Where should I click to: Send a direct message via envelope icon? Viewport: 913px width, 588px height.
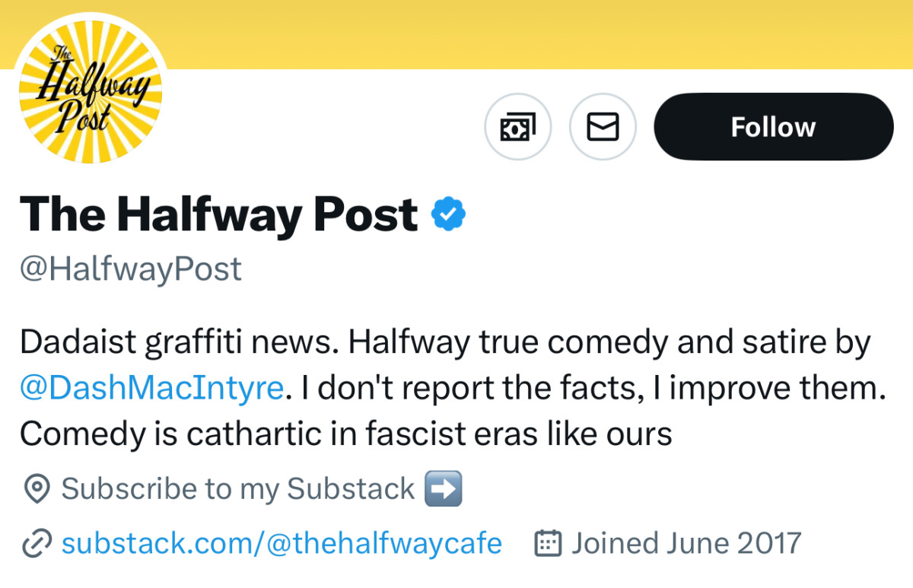603,127
